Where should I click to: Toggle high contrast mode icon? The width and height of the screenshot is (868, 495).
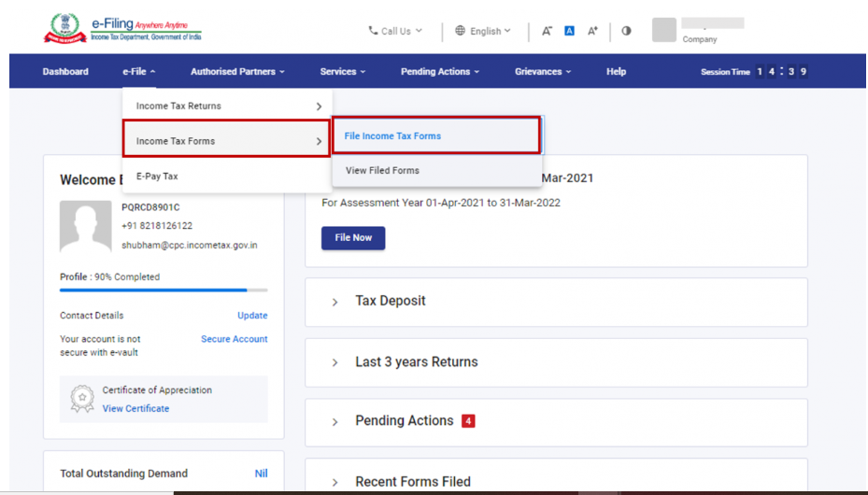click(x=626, y=31)
